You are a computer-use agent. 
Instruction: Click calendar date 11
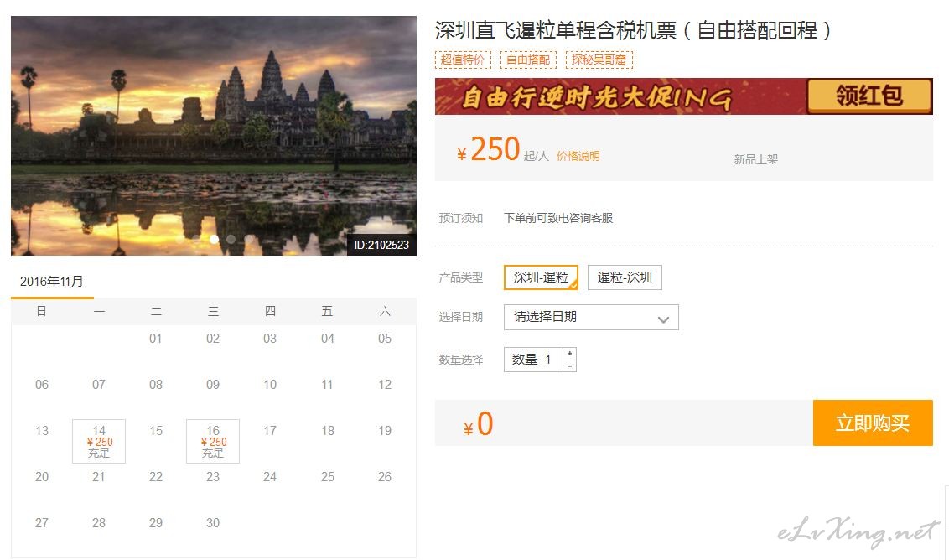point(327,385)
